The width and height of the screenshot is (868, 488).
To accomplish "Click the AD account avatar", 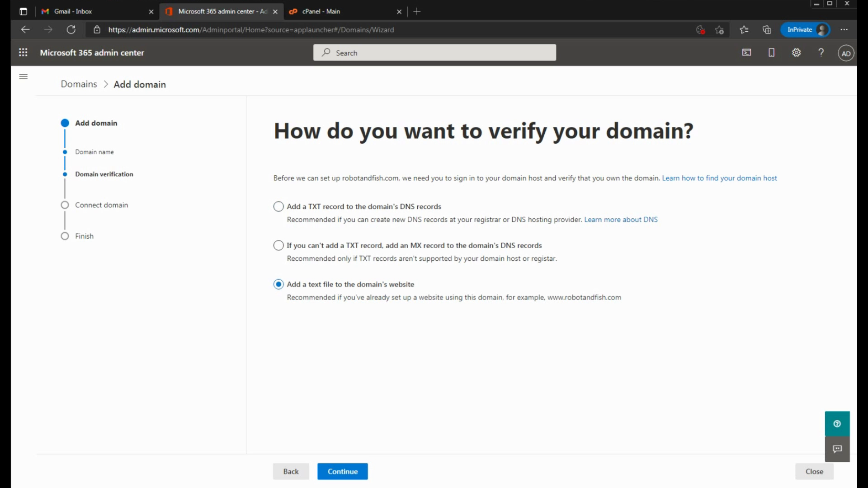I will pyautogui.click(x=846, y=53).
